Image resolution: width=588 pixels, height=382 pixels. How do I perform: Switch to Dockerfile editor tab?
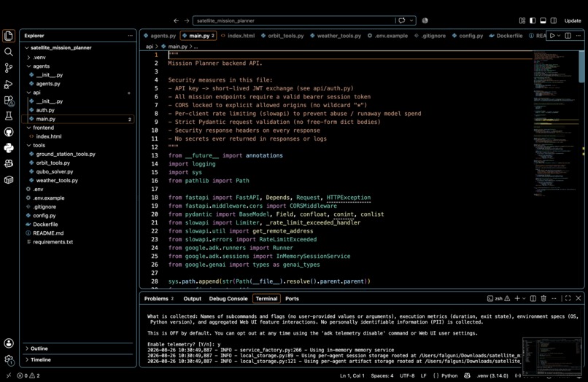tap(506, 36)
